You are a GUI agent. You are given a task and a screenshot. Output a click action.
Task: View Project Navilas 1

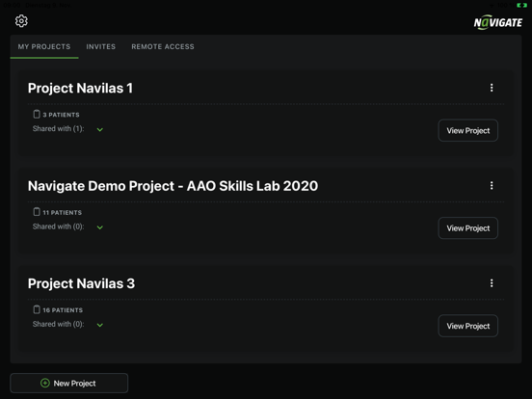pos(467,130)
